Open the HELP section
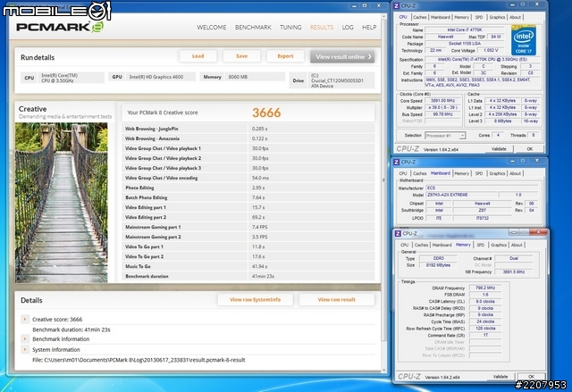 (x=369, y=28)
